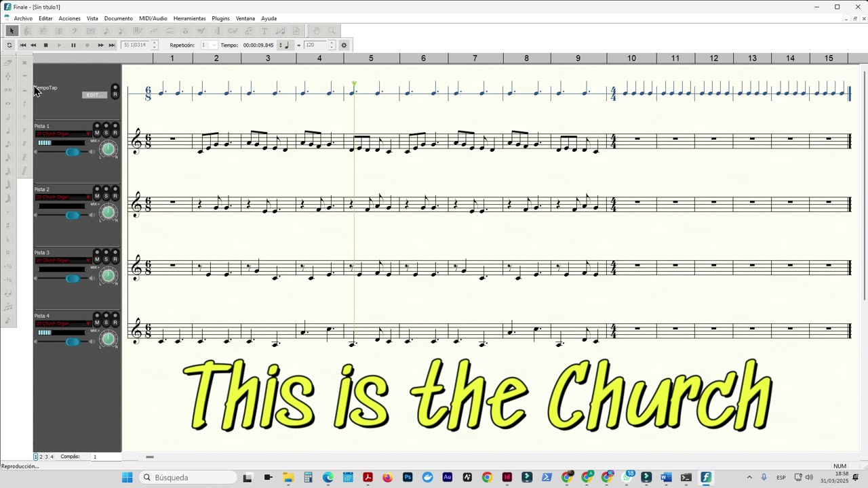This screenshot has width=868, height=488.
Task: Select the quarter note in Simple Entry palette
Action: click(x=8, y=130)
